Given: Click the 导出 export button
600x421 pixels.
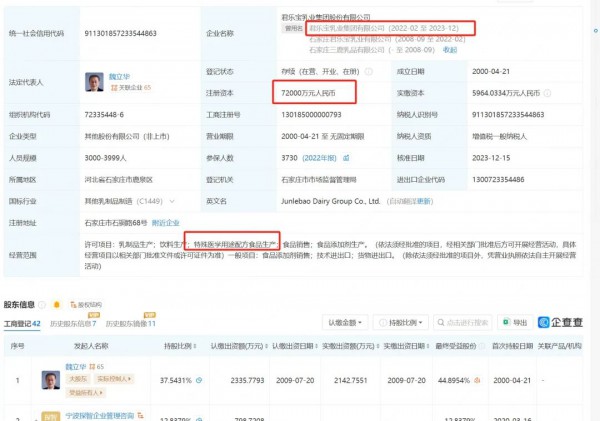Looking at the screenshot, I should (x=514, y=323).
